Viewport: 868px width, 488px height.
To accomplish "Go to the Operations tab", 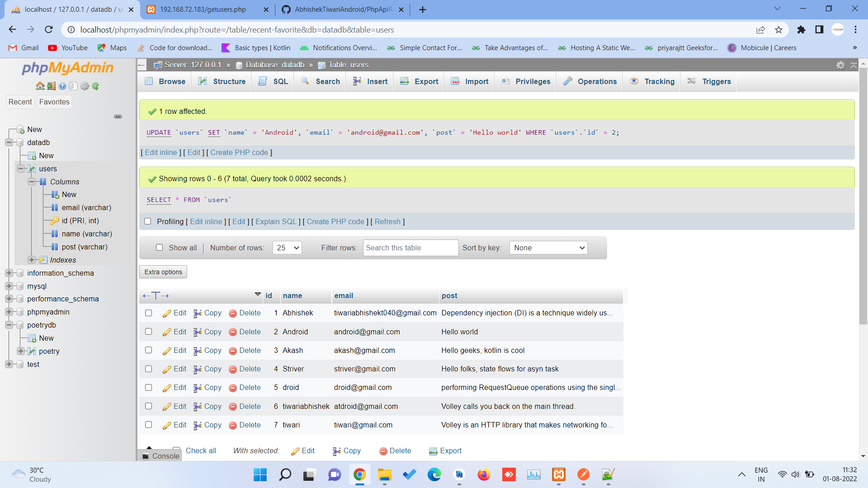I will click(x=590, y=81).
